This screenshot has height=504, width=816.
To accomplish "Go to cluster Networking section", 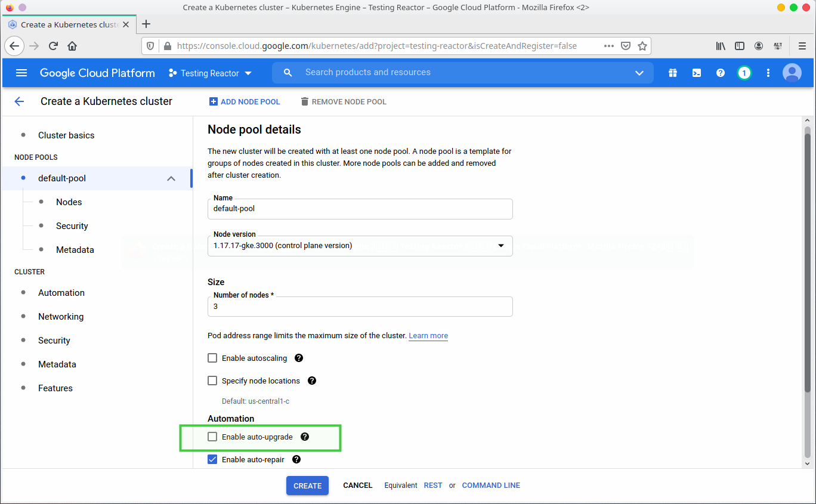I will 61,317.
